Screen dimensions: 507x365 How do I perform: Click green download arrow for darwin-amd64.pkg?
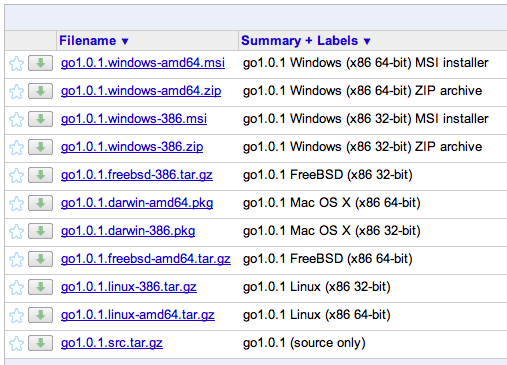40,203
